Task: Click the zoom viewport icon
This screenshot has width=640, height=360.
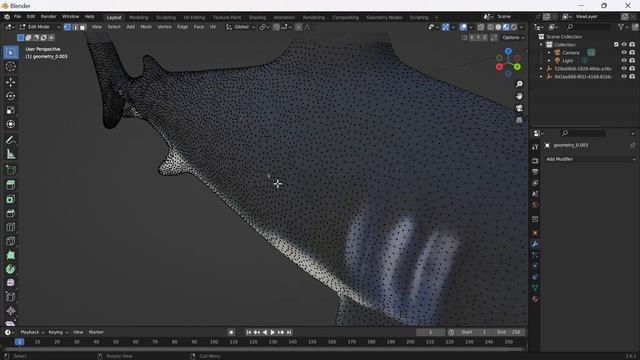Action: coord(519,84)
